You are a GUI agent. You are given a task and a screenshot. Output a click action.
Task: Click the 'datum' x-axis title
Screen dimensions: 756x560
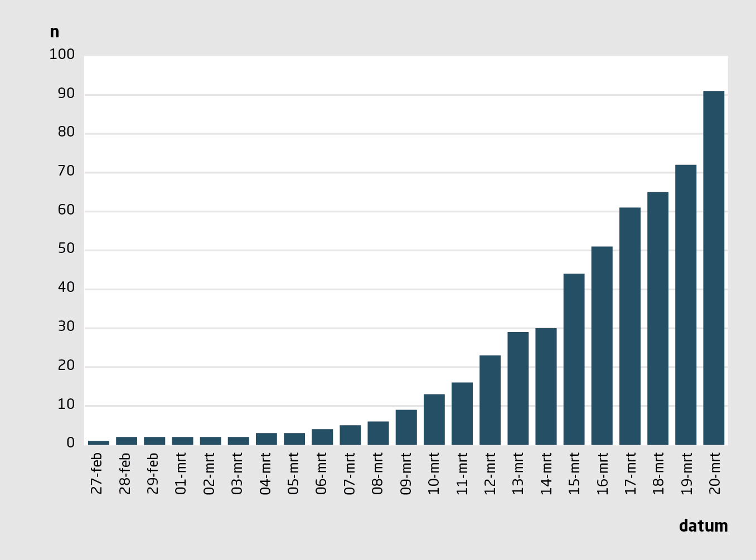tap(703, 526)
